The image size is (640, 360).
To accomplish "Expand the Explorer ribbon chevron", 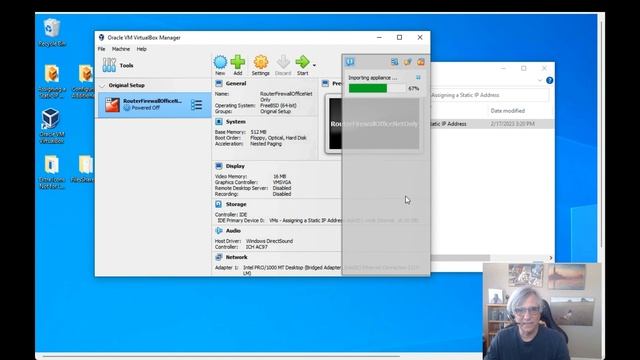I will click(540, 80).
